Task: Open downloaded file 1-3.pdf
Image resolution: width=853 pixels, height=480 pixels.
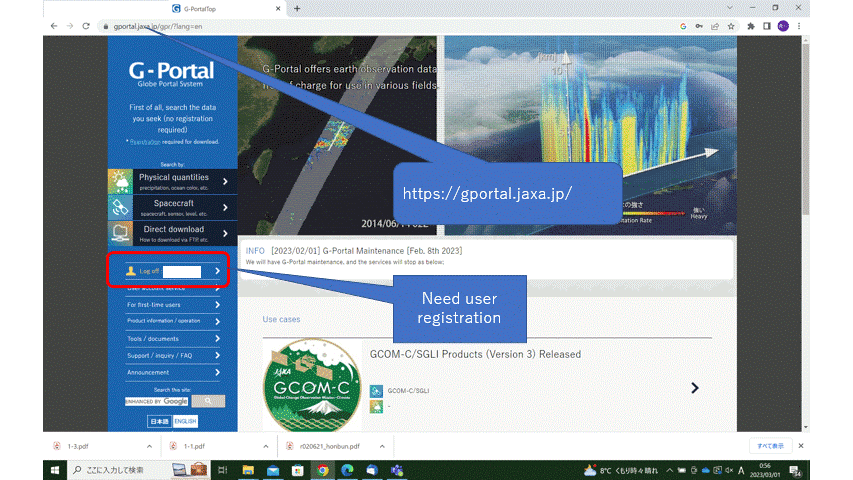Action: [78, 446]
